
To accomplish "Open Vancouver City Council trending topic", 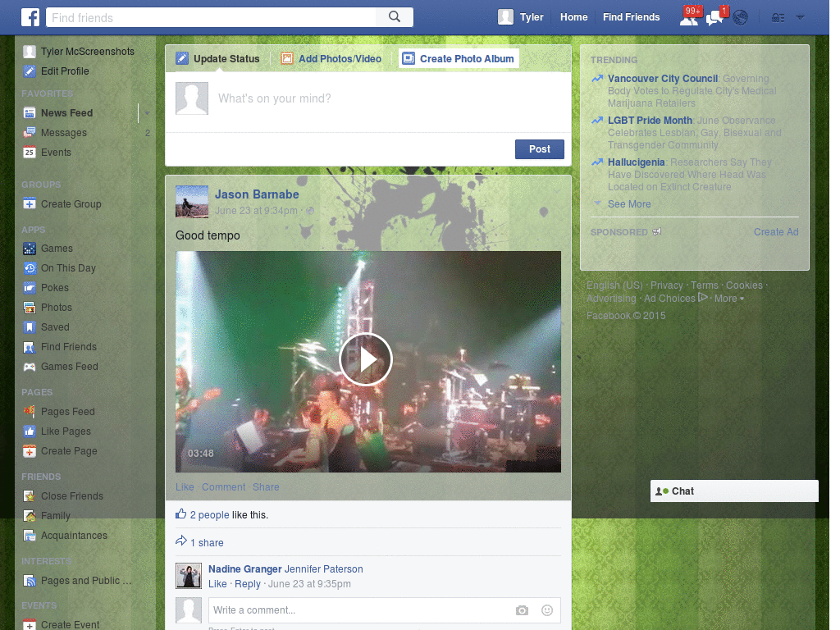I will pos(663,79).
